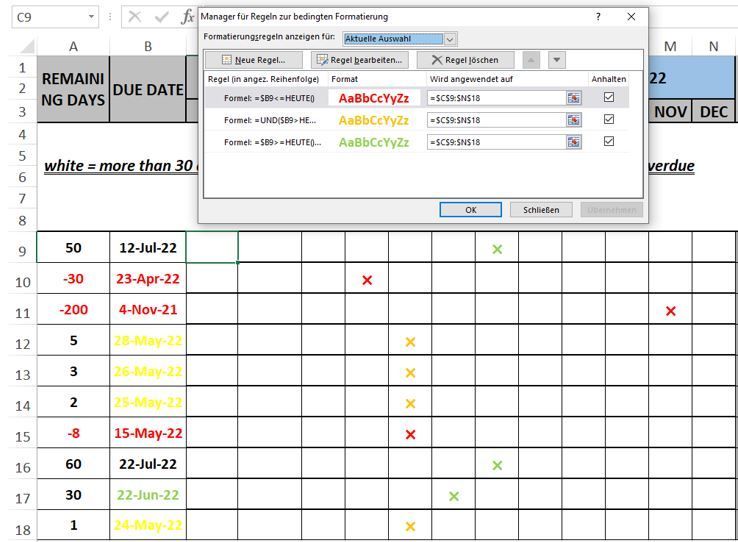
Task: Click the range selector icon for the green rule
Action: click(x=574, y=142)
